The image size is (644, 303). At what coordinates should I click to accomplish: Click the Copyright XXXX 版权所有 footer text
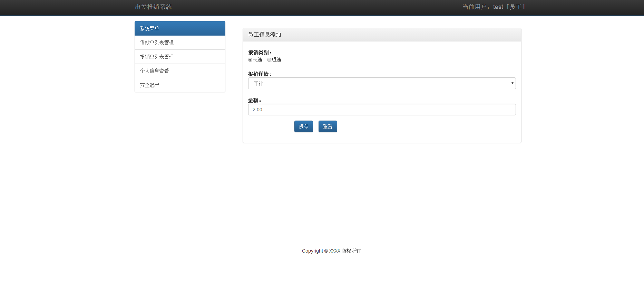click(x=331, y=251)
